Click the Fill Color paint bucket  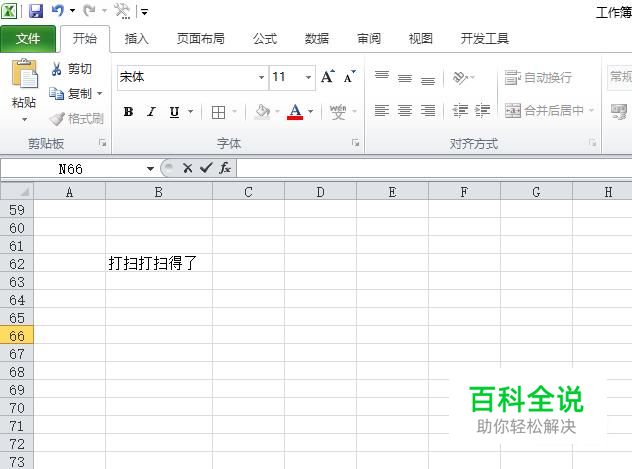(x=262, y=112)
